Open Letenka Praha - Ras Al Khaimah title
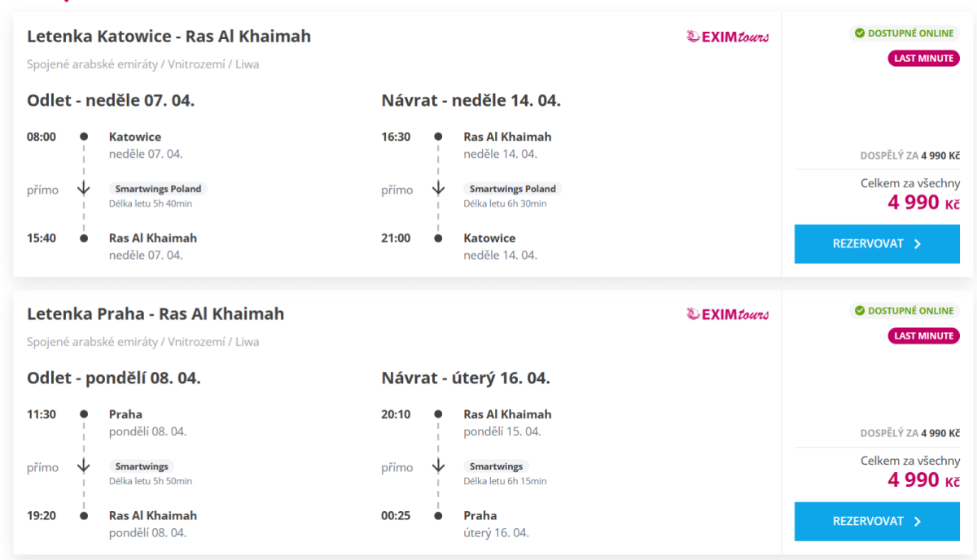The height and width of the screenshot is (560, 977). [156, 314]
